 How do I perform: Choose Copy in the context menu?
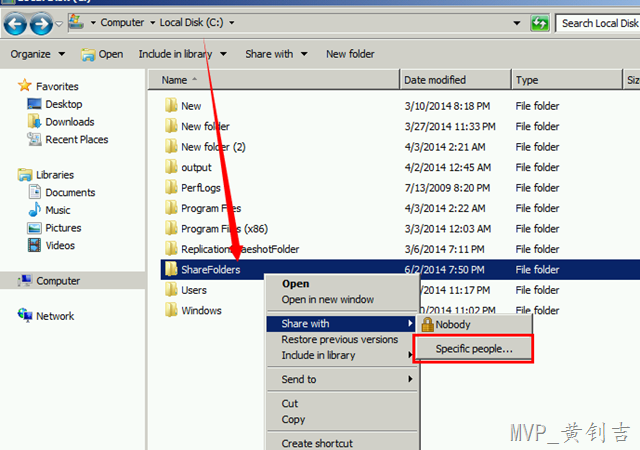click(x=342, y=419)
